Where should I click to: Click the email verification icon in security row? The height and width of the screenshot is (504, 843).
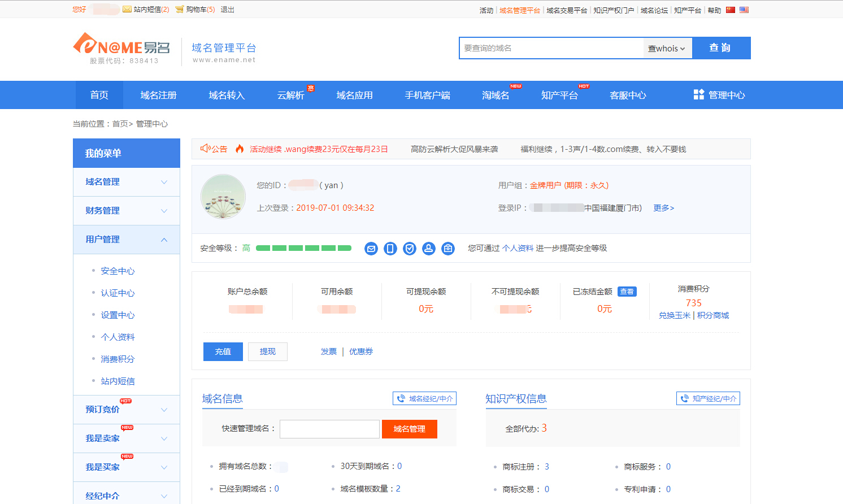coord(371,249)
